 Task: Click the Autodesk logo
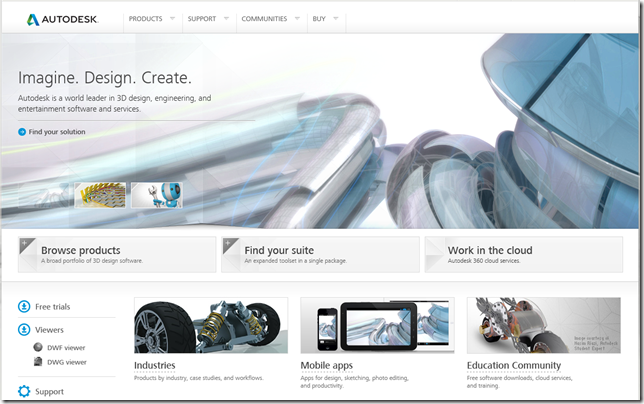point(62,19)
